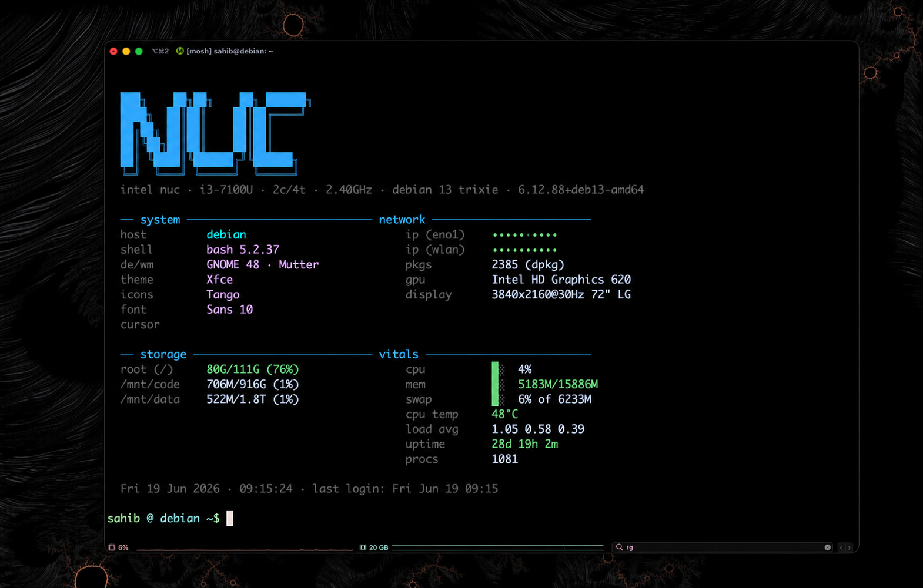Click the swap value '6% of 6233M'

click(x=554, y=399)
